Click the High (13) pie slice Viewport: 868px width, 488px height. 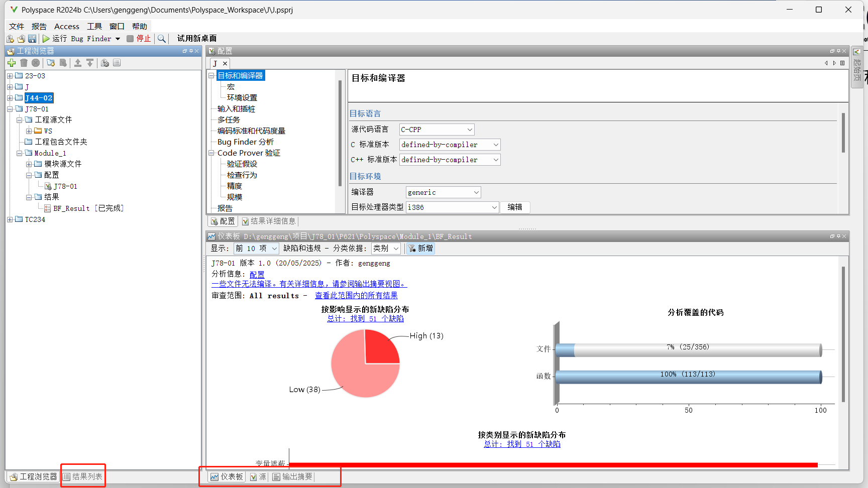[381, 348]
